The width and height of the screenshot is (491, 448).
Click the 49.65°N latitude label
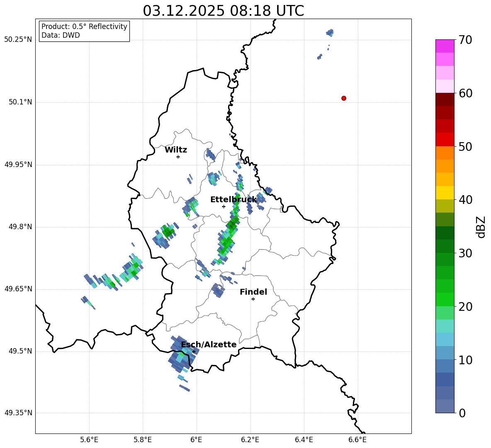tap(18, 289)
